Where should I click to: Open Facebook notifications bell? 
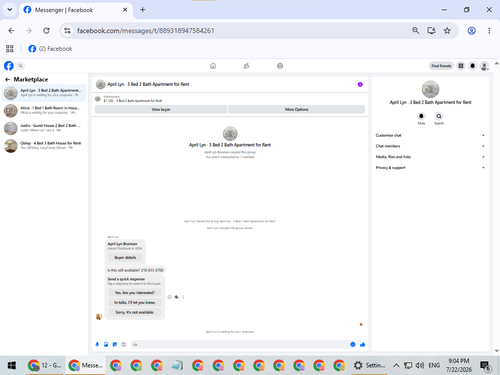click(472, 66)
